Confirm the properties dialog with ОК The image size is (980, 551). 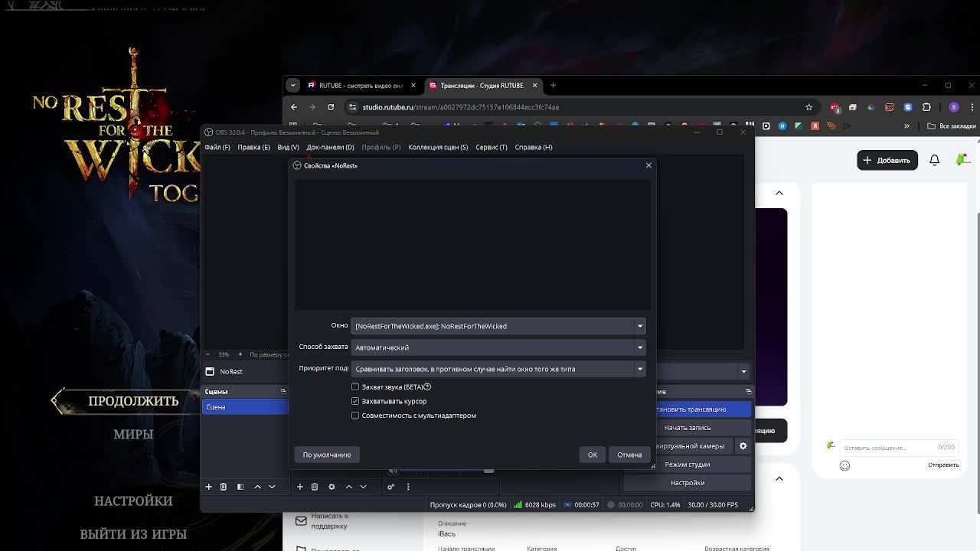[593, 455]
